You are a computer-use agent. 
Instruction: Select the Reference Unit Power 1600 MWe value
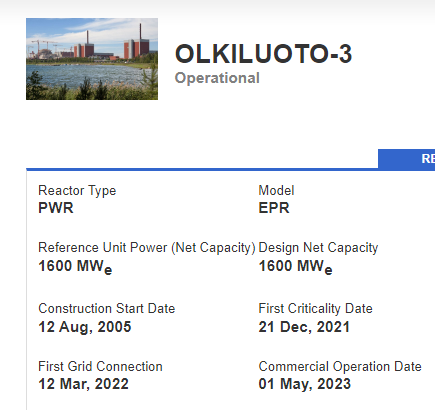(x=75, y=267)
